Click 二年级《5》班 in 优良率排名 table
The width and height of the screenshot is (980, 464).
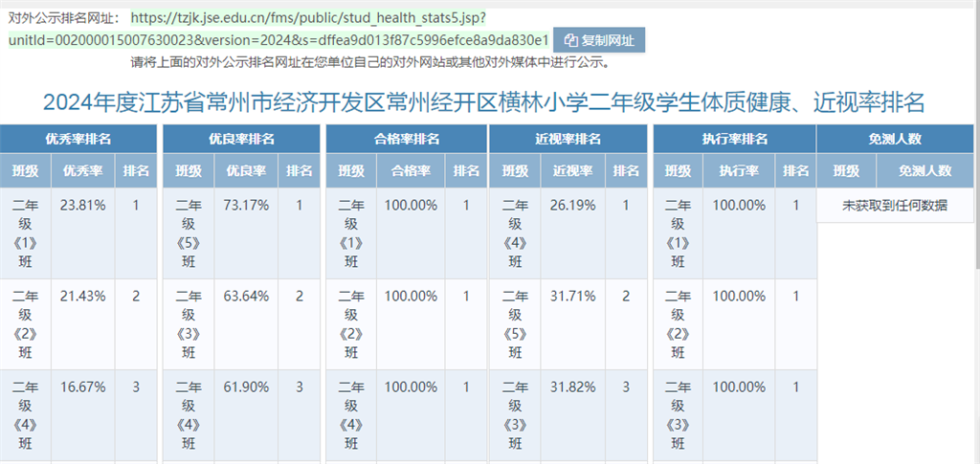[189, 233]
